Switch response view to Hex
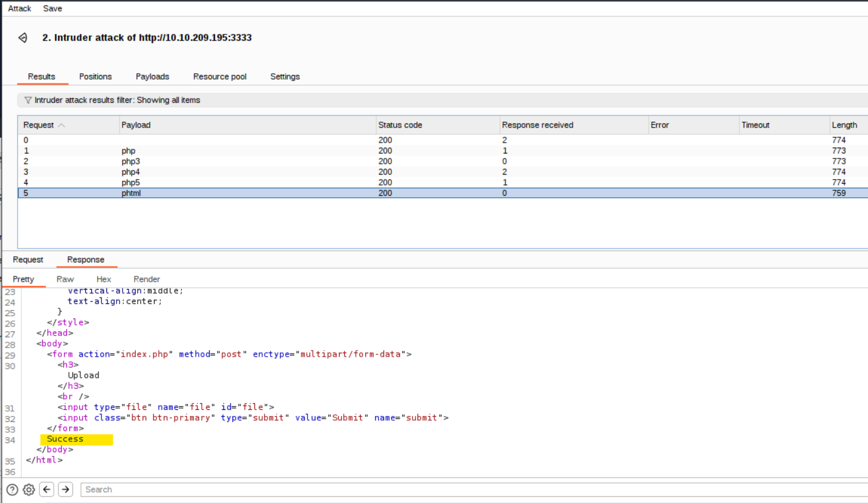The height and width of the screenshot is (503, 868). tap(104, 279)
